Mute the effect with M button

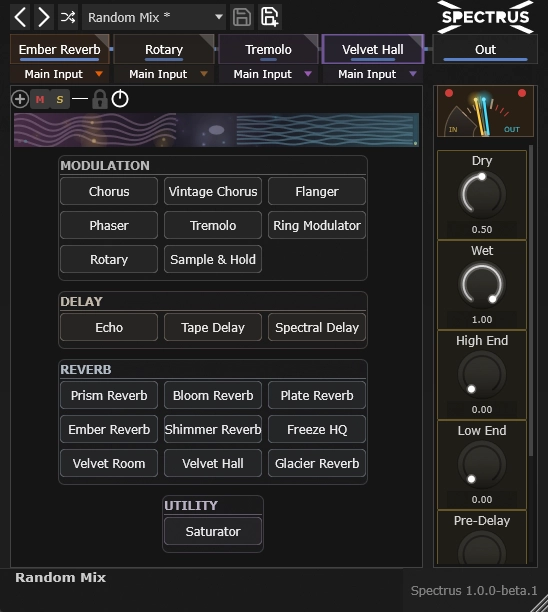click(x=40, y=99)
